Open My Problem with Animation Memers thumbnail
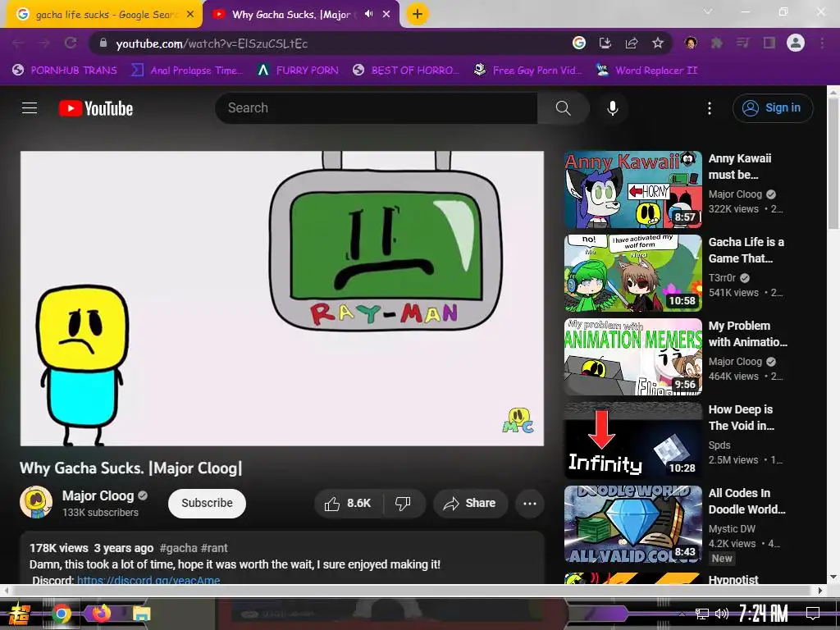The width and height of the screenshot is (840, 630). [632, 357]
